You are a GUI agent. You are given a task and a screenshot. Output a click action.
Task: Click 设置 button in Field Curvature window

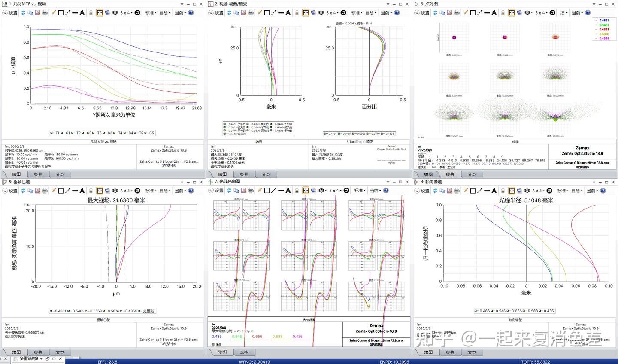pyautogui.click(x=219, y=13)
